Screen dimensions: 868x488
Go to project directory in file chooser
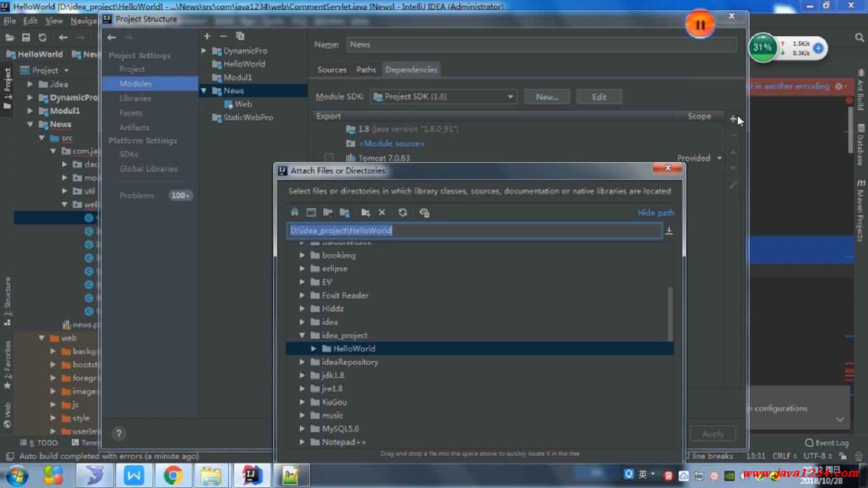[x=328, y=212]
